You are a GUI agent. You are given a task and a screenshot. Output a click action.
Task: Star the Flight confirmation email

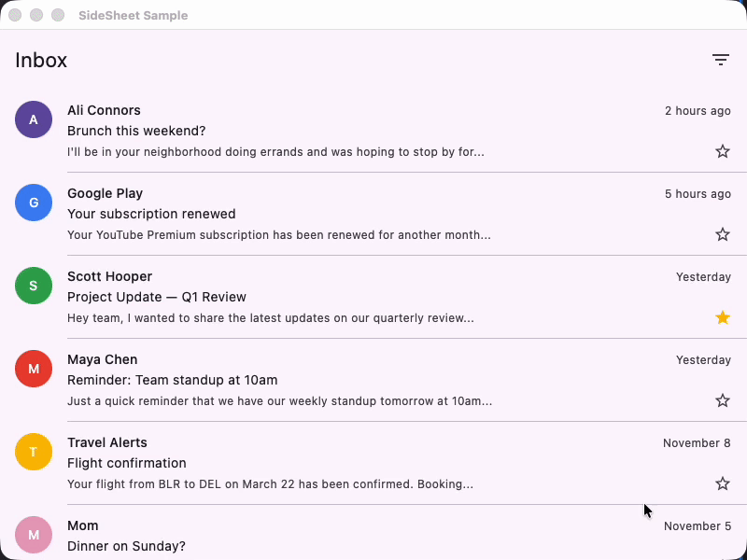tap(722, 483)
